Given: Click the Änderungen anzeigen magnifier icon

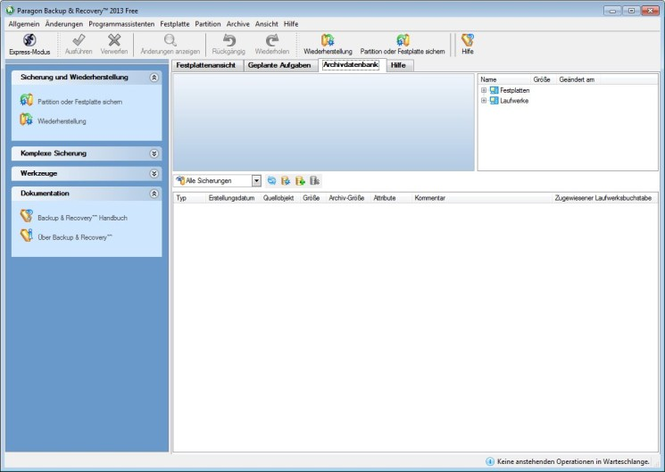Looking at the screenshot, I should point(170,40).
